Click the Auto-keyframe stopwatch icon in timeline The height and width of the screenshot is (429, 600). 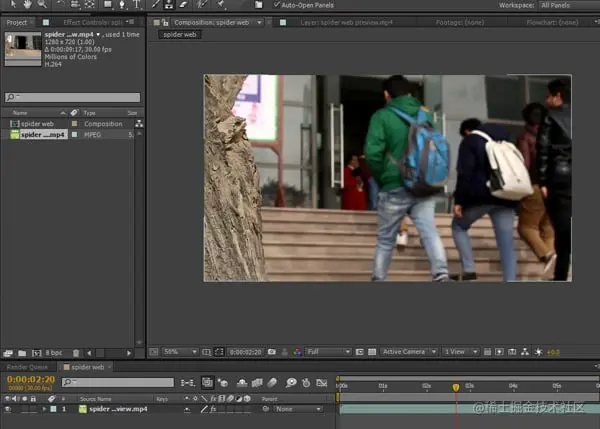point(306,382)
